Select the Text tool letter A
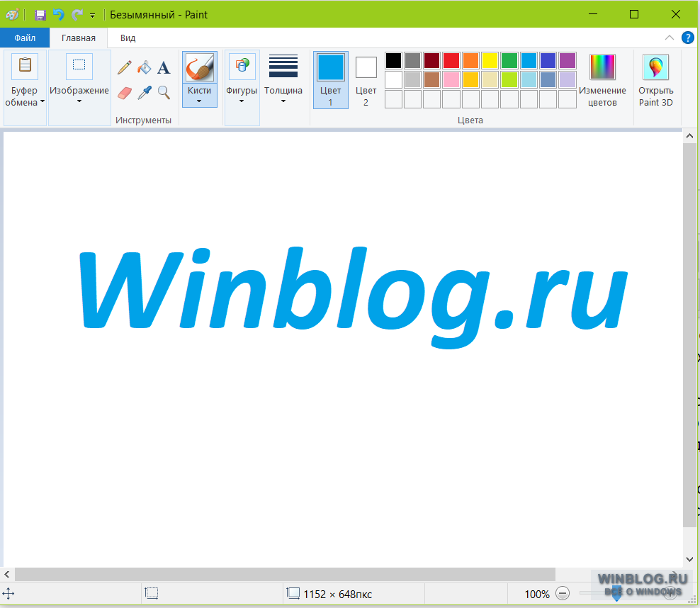The width and height of the screenshot is (700, 608). pyautogui.click(x=164, y=68)
